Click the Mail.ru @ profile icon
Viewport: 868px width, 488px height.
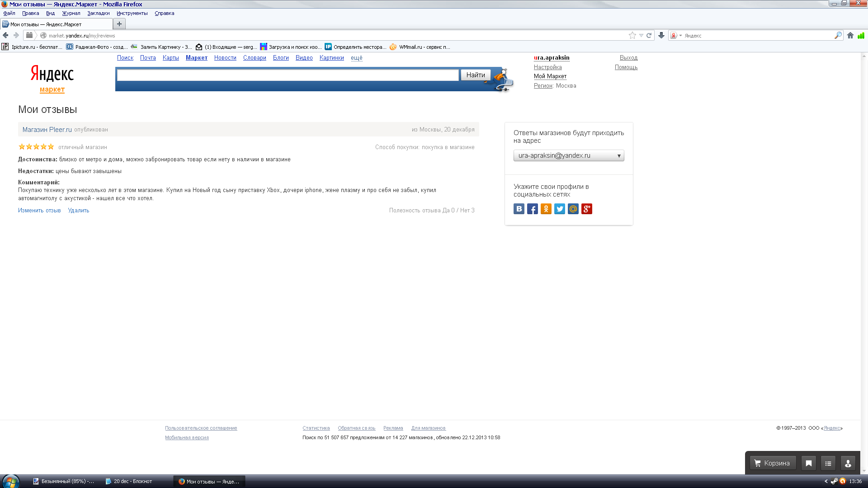573,209
